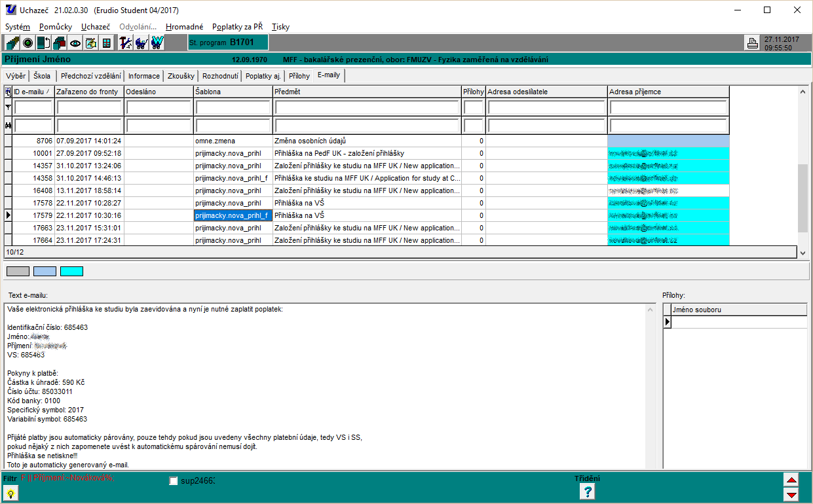This screenshot has width=813, height=504.
Task: Expand the email grid dropdown arrow
Action: pyautogui.click(x=803, y=252)
